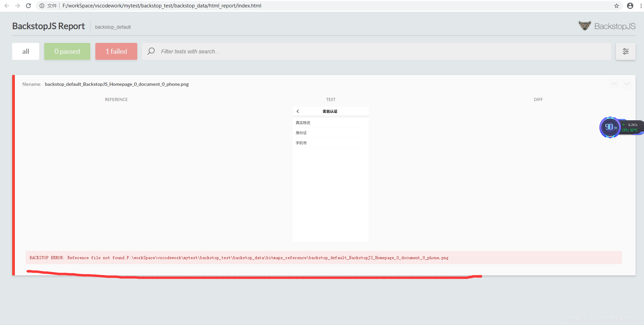Jump to next test with down chevron

click(x=627, y=84)
